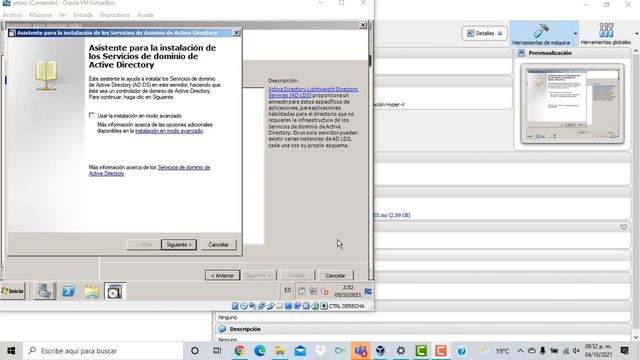Screen dimensions: 640x360
Task: Open Task View on host taskbar
Action: 217,351
